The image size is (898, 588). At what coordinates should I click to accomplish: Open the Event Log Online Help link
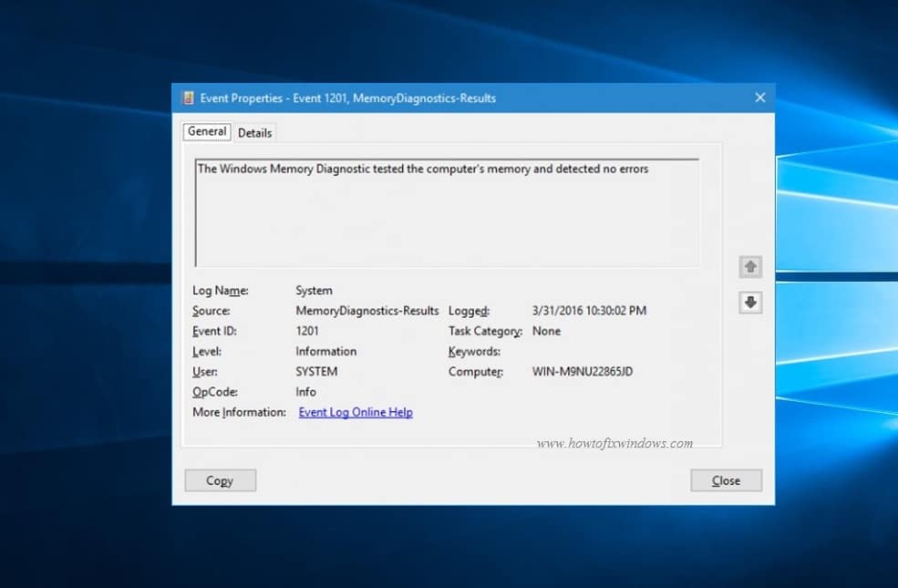356,412
